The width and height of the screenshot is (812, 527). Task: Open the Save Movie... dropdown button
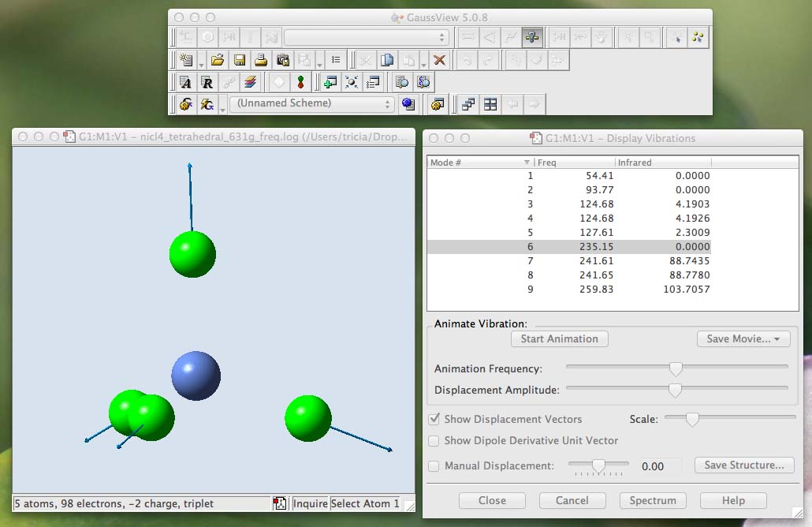click(x=743, y=338)
